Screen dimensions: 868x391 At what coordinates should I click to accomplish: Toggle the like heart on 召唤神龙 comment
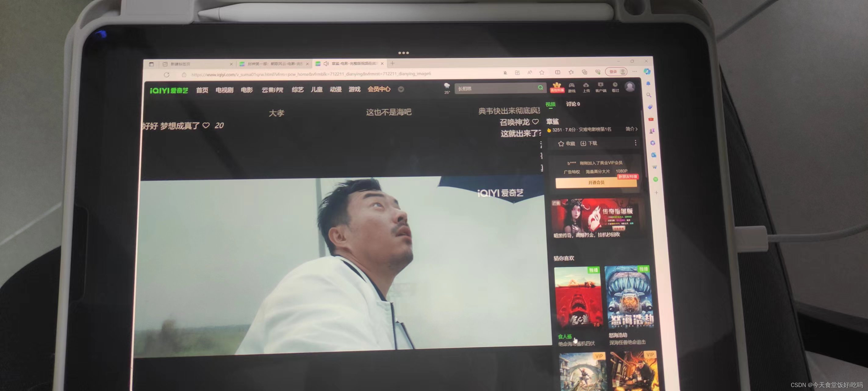(536, 122)
